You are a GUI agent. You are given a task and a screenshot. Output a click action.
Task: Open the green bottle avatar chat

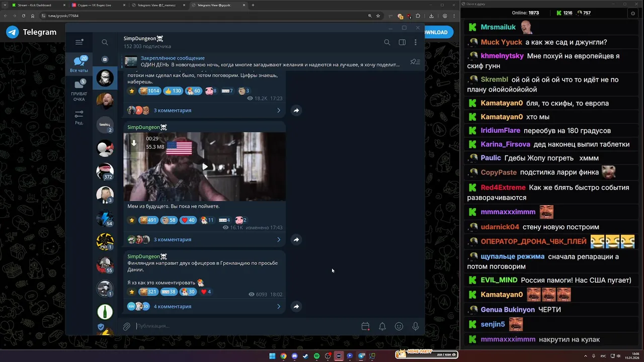click(x=105, y=312)
